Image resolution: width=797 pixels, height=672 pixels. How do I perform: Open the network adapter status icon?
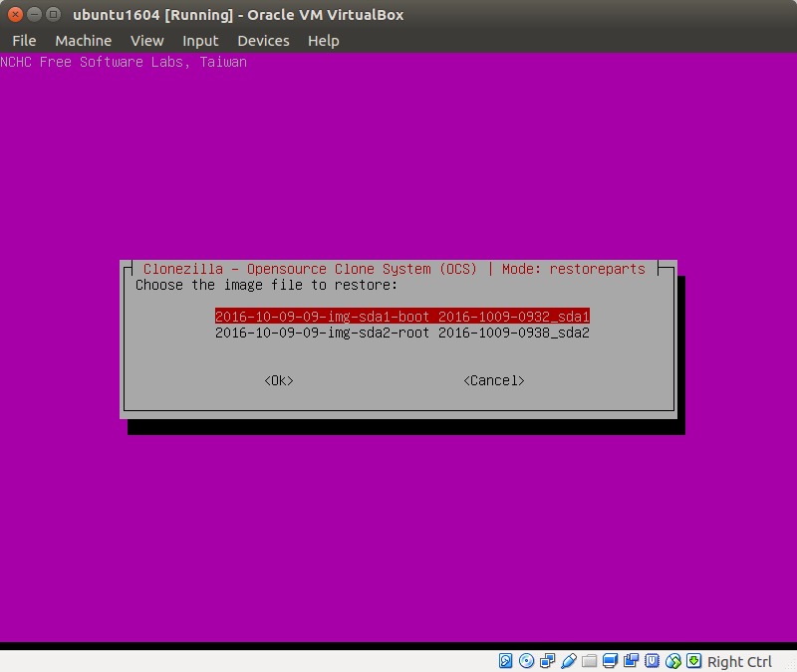(548, 661)
